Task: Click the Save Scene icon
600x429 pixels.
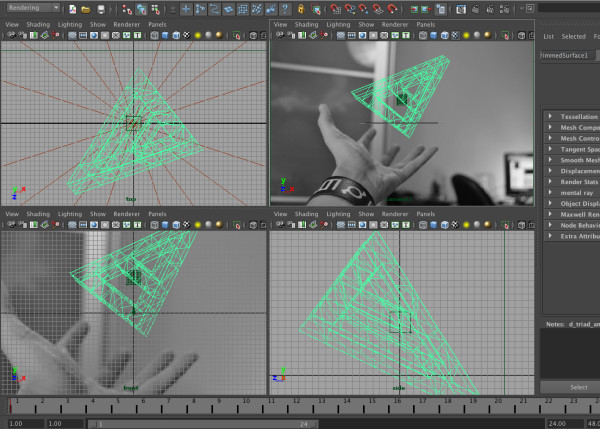Action: pos(101,9)
